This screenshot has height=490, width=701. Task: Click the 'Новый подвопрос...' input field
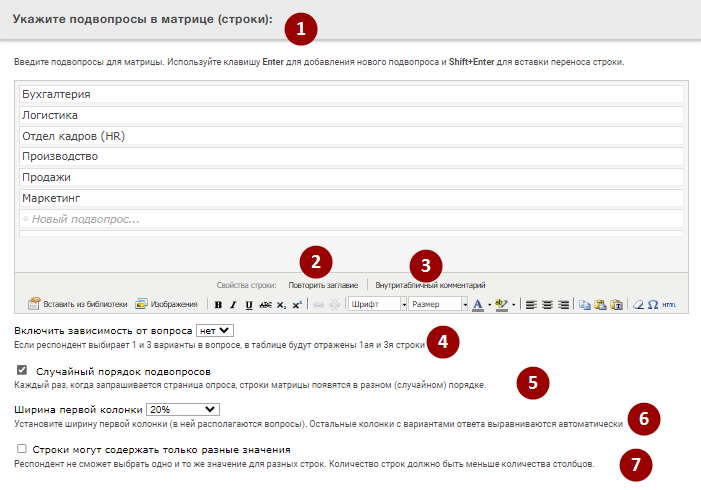(350, 219)
